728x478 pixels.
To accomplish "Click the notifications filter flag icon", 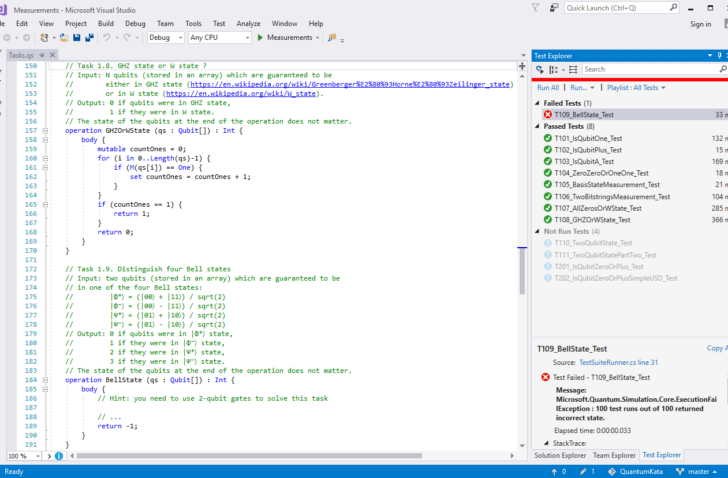I will 535,7.
